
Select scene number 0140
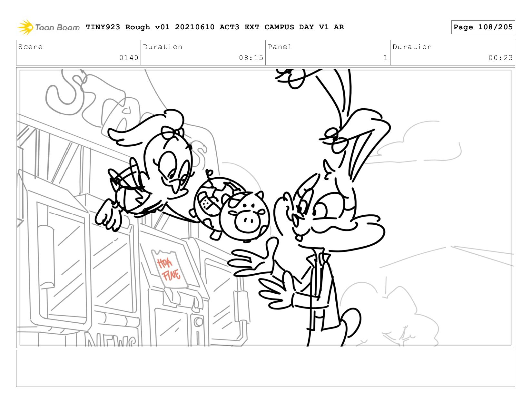[x=129, y=58]
